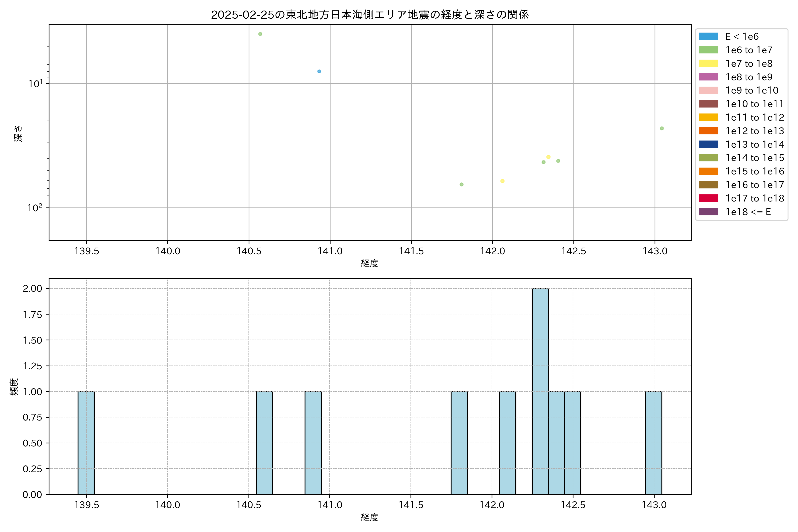
Task: Click the green scatter point near longitude 141.8
Action: coord(462,185)
